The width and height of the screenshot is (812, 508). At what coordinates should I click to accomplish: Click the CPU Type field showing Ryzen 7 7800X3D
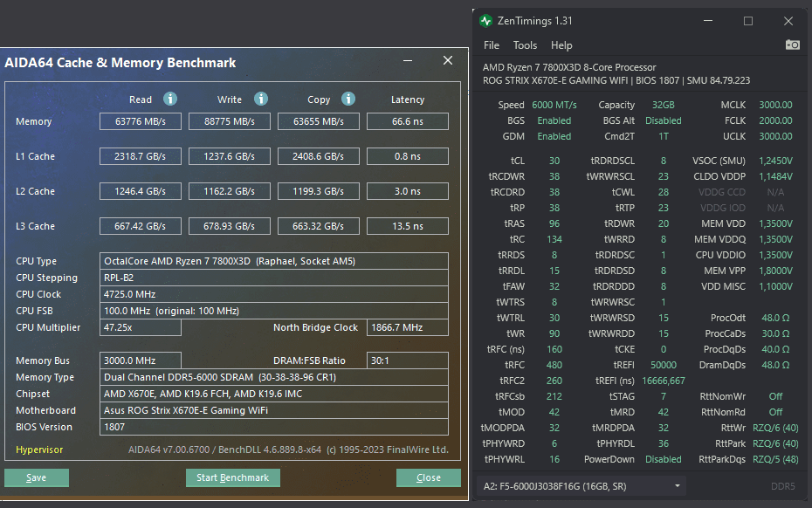[x=274, y=261]
